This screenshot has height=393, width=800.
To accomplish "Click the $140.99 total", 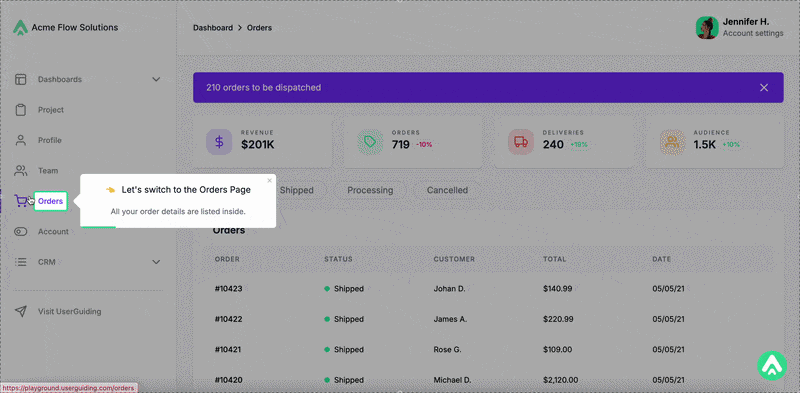I will [557, 289].
